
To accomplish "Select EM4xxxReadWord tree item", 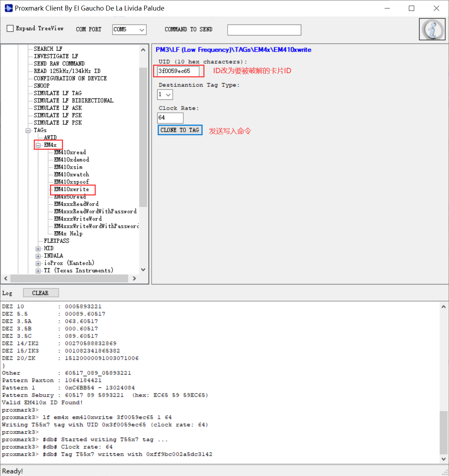I will pos(76,204).
